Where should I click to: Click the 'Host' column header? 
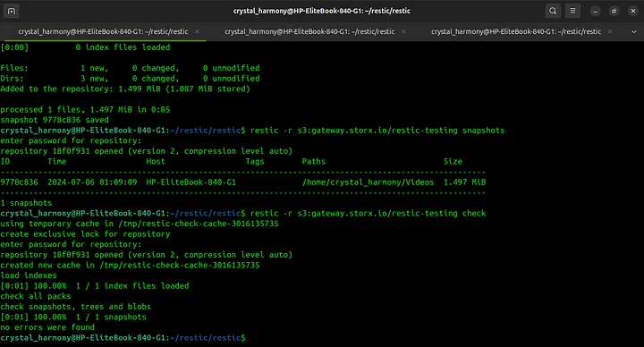(156, 161)
